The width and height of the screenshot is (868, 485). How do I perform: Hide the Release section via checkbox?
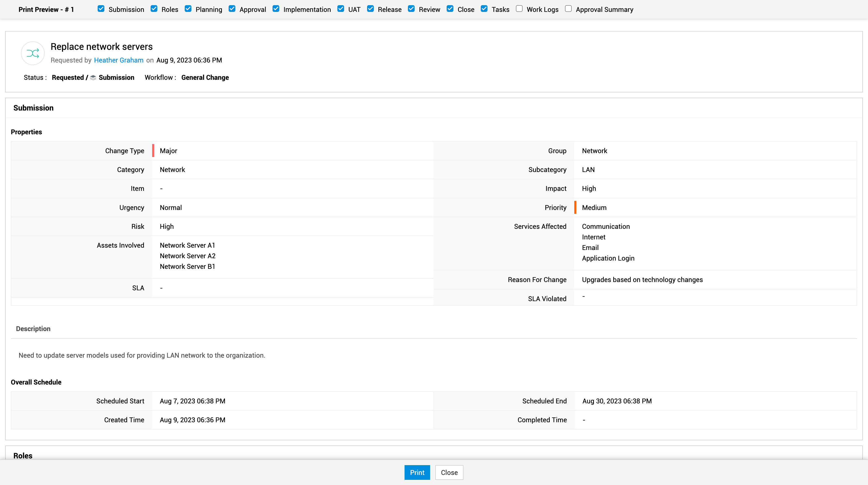370,9
